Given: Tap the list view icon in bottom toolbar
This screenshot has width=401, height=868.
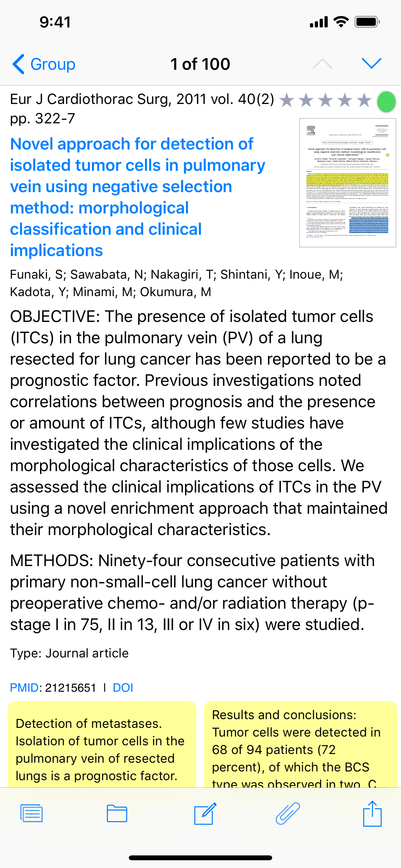Looking at the screenshot, I should pyautogui.click(x=31, y=813).
